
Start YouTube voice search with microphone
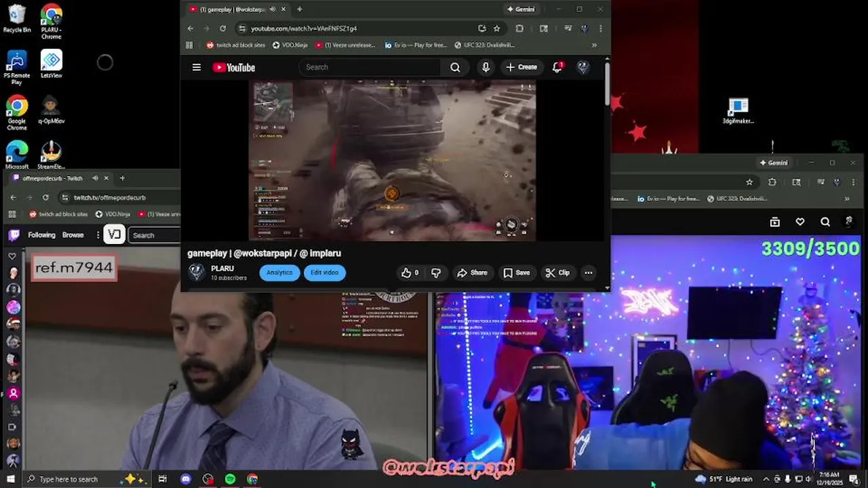[486, 67]
